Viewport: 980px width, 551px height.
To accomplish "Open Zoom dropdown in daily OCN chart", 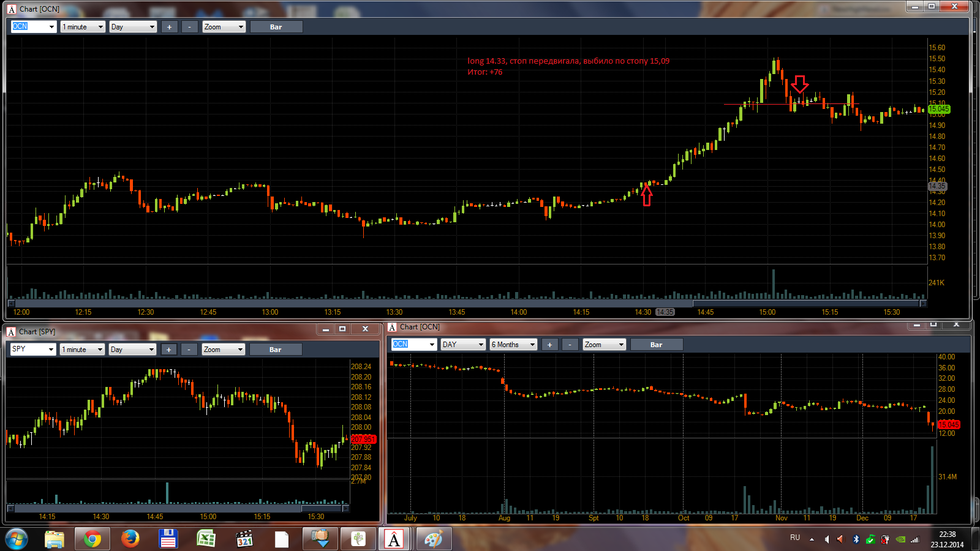I will click(605, 345).
